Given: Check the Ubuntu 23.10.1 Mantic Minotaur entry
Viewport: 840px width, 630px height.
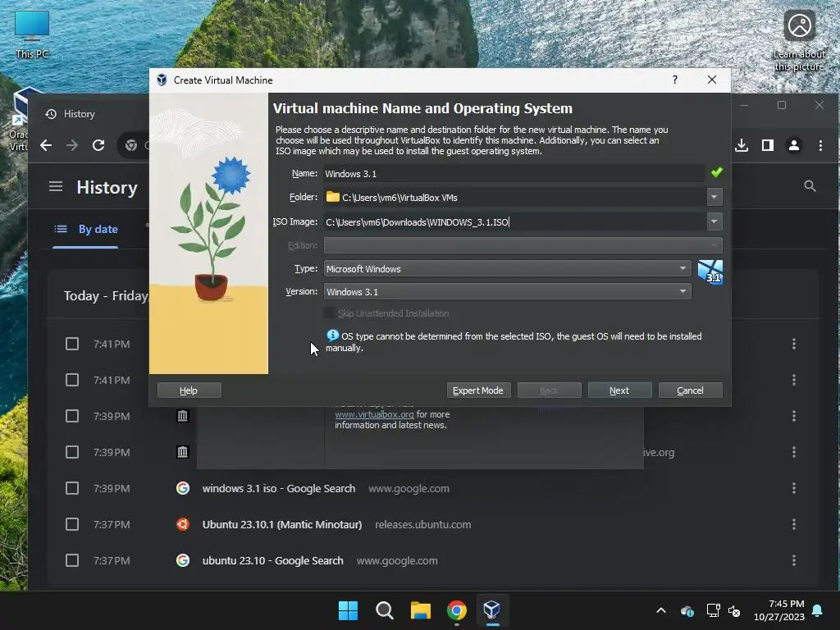Looking at the screenshot, I should pos(72,524).
